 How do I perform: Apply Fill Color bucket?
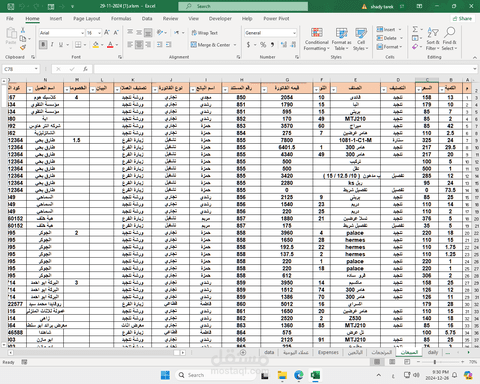click(x=96, y=45)
